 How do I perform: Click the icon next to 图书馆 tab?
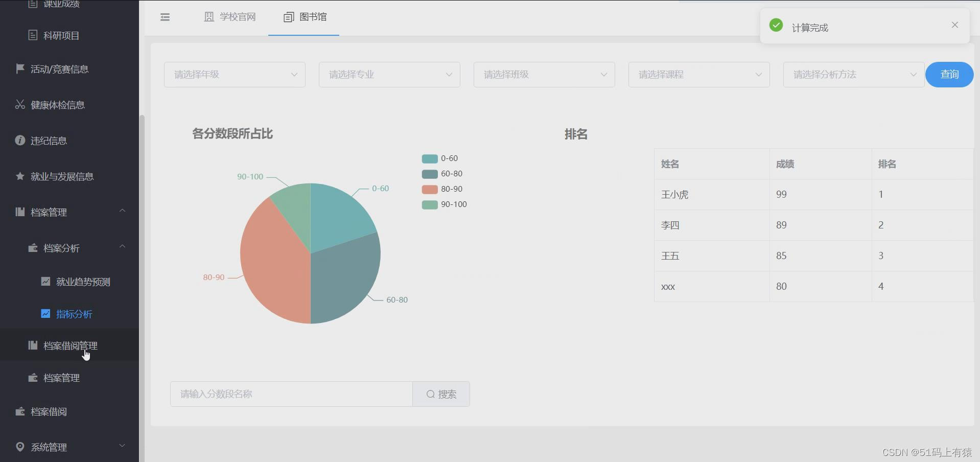tap(289, 17)
